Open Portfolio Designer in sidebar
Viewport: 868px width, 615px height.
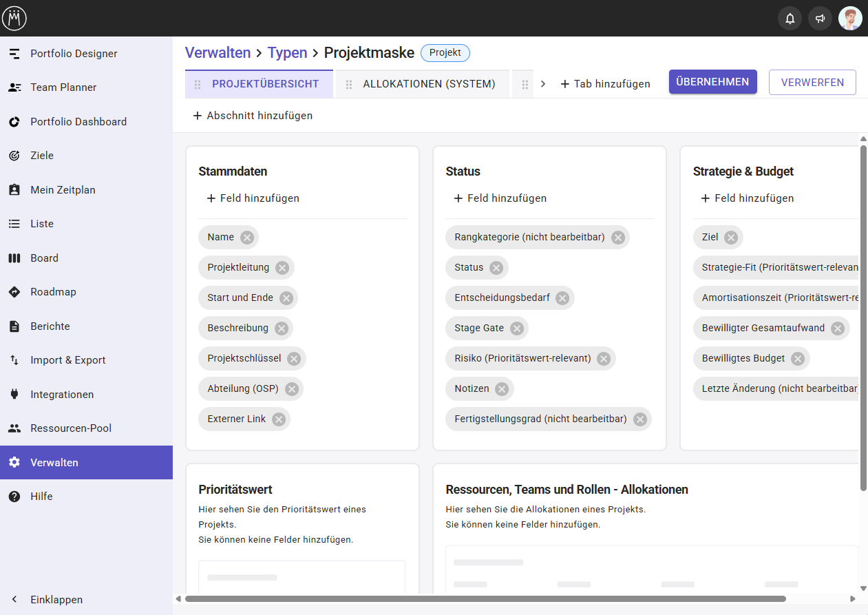[74, 54]
